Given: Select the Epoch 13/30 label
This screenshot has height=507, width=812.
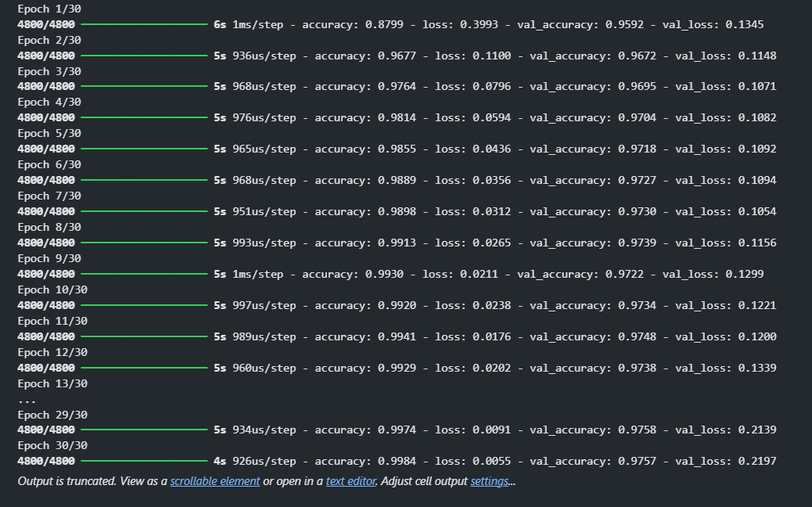Looking at the screenshot, I should [x=52, y=383].
